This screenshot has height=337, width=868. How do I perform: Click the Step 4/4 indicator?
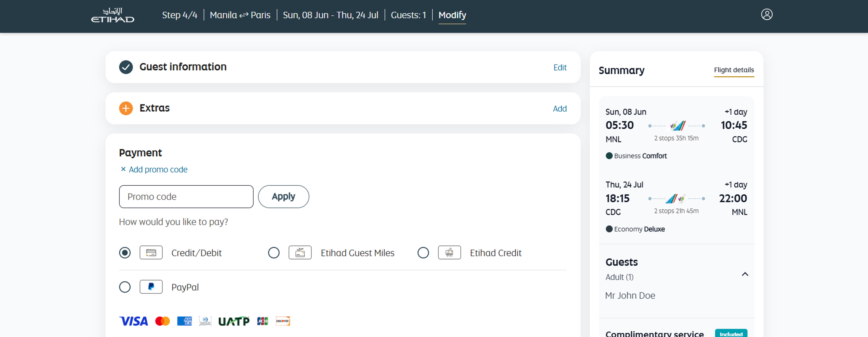(x=179, y=15)
